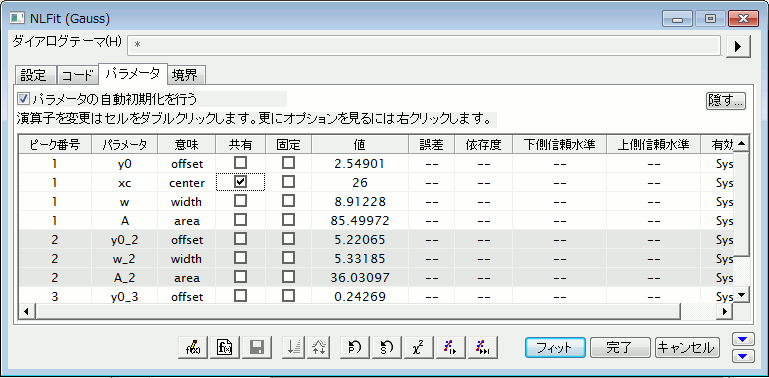Image resolution: width=769 pixels, height=378 pixels.
Task: Toggle share checkbox for A area
Action: (240, 220)
